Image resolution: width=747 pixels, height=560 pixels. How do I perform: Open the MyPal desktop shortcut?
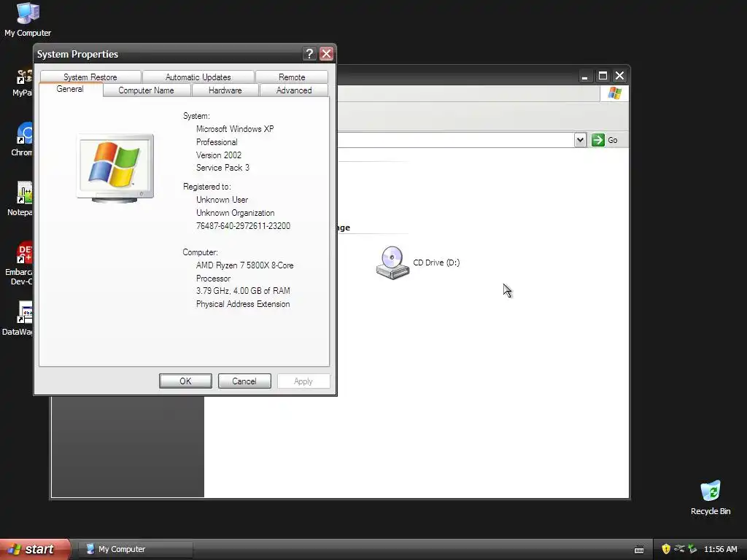23,82
